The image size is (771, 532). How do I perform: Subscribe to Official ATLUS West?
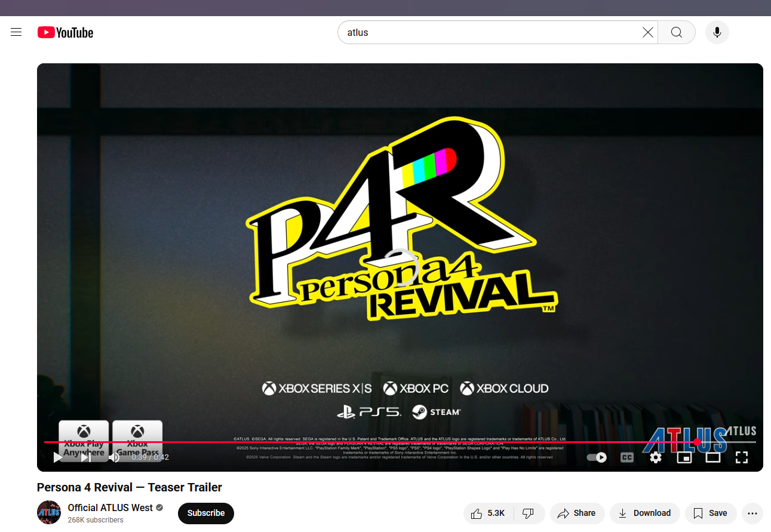coord(206,513)
